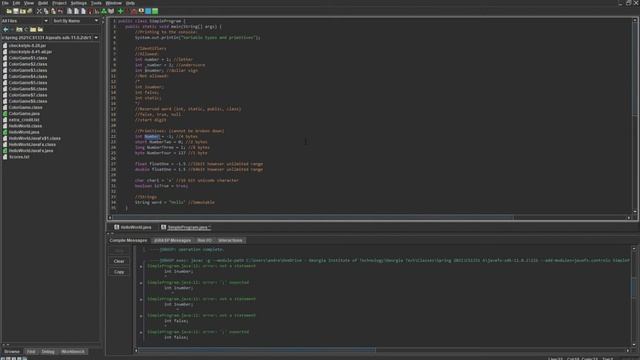Open the Project menu

59,3
